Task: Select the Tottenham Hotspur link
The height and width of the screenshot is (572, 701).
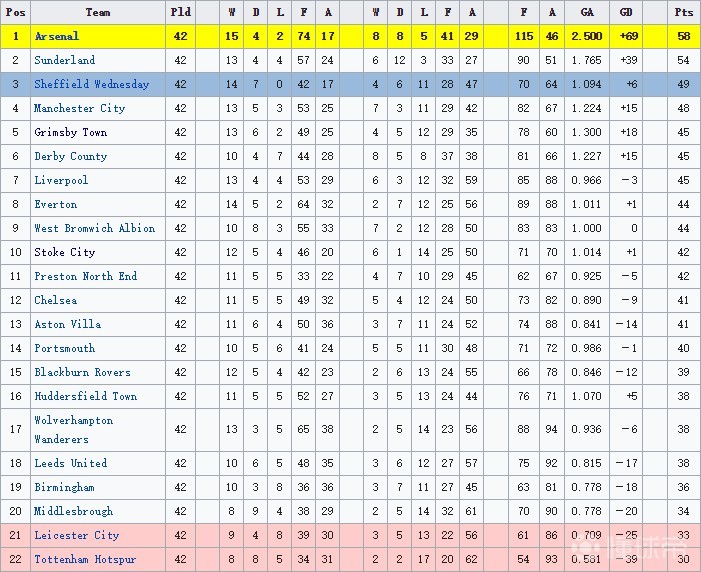Action: tap(85, 559)
